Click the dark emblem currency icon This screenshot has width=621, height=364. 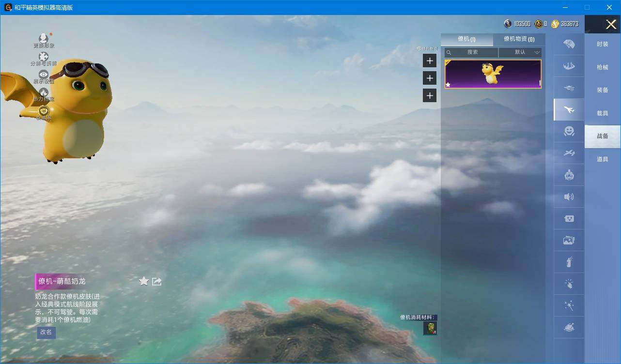click(x=539, y=24)
